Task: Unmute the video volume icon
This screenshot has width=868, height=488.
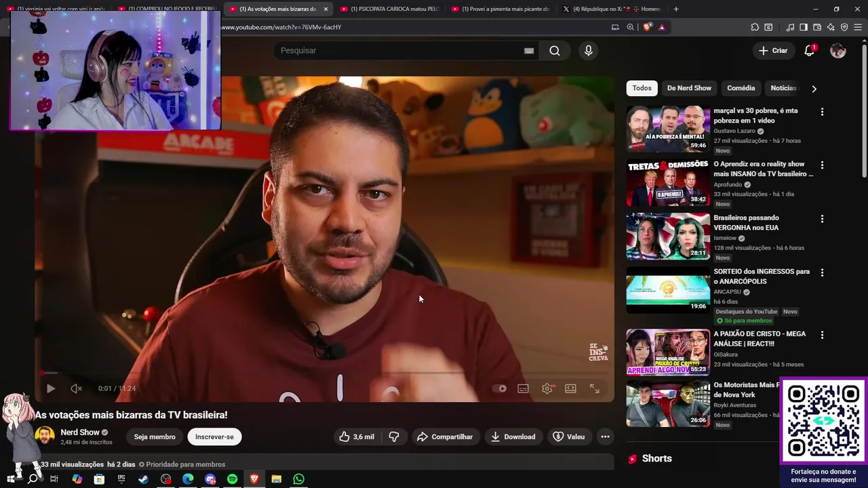Action: 77,388
